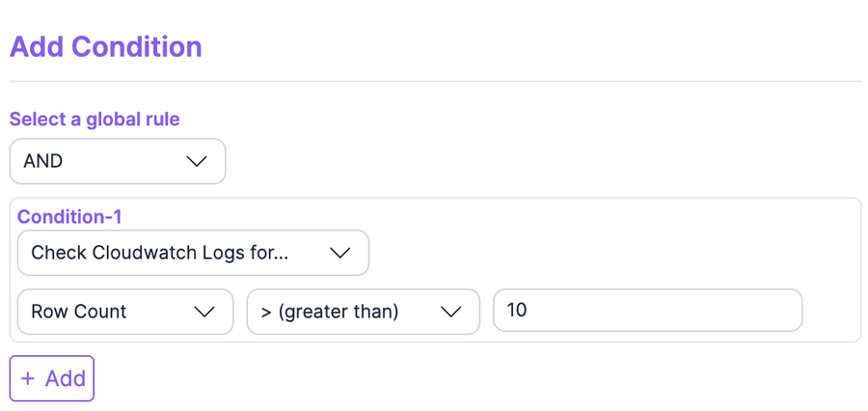Click the Row Count text

click(x=79, y=312)
